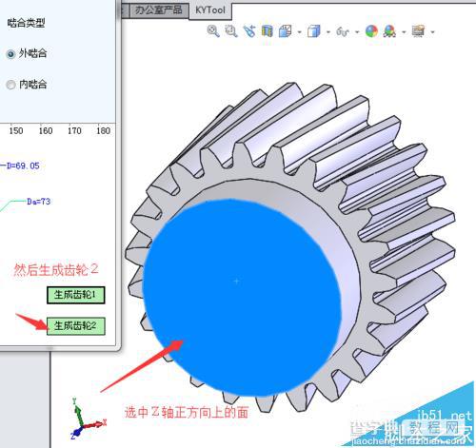Screen dimensions: 476x448
Task: Click the 啮合类型 heading text
Action: click(26, 23)
